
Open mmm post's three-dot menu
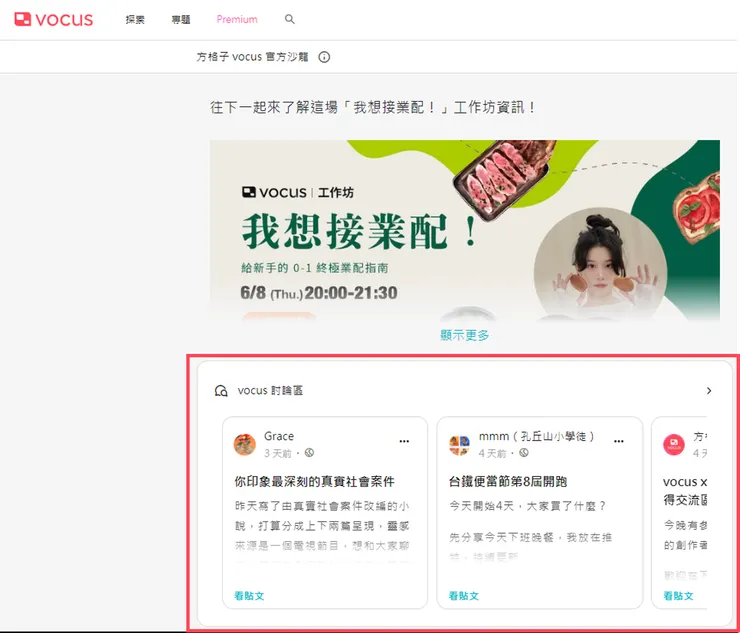click(619, 441)
